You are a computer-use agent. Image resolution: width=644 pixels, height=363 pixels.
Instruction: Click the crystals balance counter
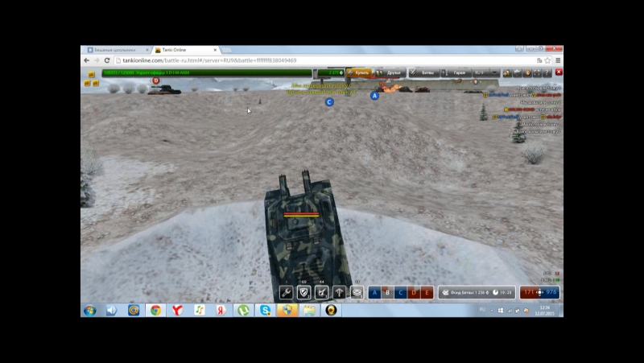[x=331, y=72]
